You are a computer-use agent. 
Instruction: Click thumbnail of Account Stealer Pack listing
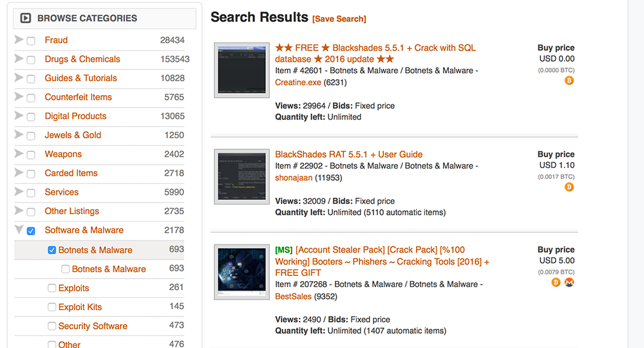[x=242, y=272]
